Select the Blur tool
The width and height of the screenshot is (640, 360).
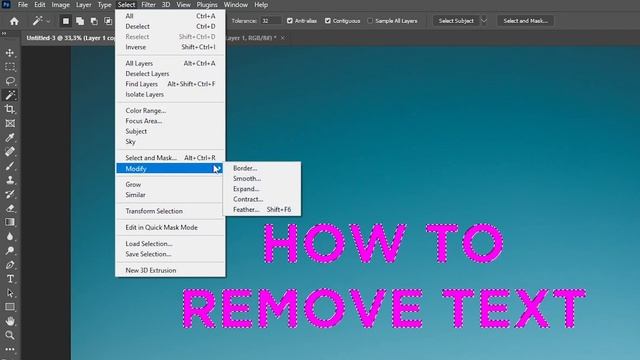[10, 236]
